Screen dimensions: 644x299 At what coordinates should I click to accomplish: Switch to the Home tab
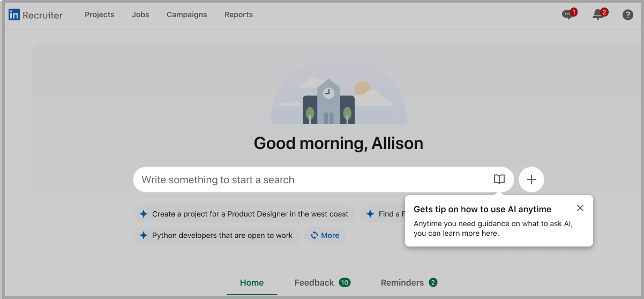pos(252,283)
